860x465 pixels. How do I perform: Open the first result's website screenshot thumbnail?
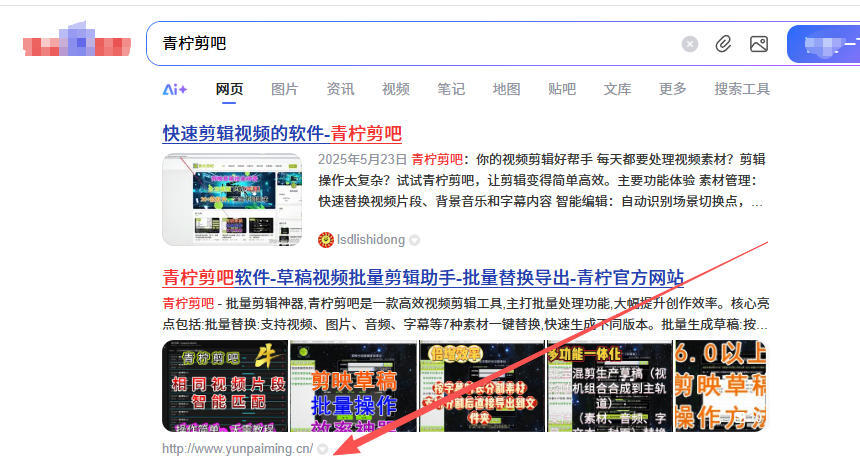(x=232, y=200)
